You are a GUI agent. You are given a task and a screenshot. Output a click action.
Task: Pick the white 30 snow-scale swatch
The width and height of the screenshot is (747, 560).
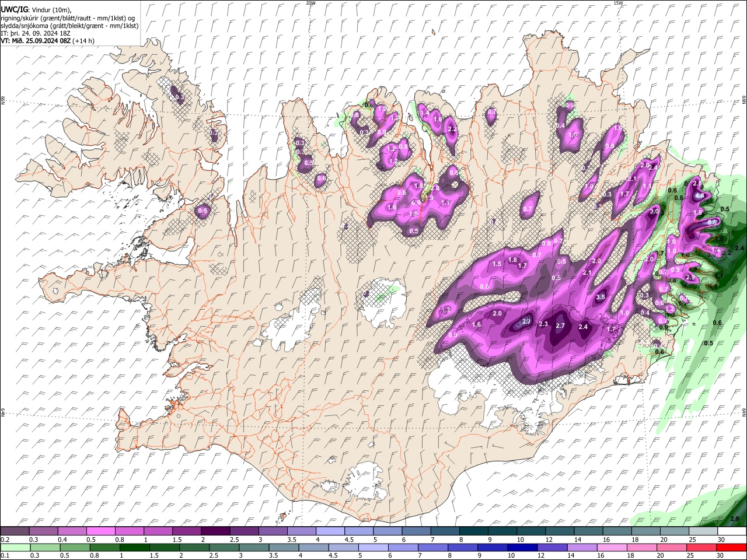[732, 531]
